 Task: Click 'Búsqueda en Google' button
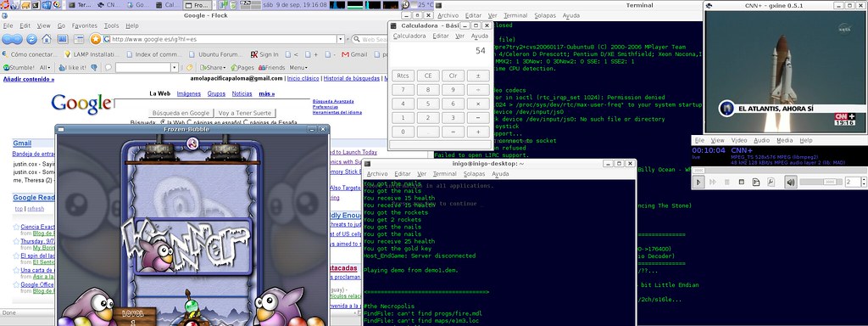[x=181, y=113]
